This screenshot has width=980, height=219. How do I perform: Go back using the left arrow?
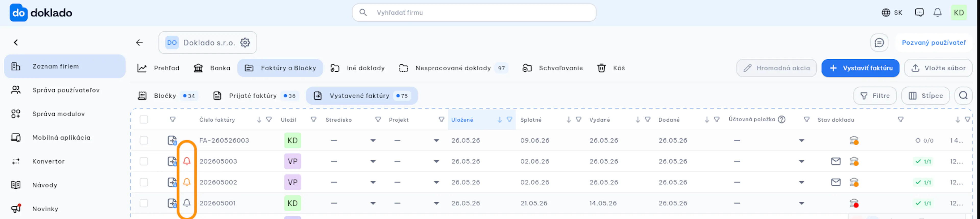point(140,43)
